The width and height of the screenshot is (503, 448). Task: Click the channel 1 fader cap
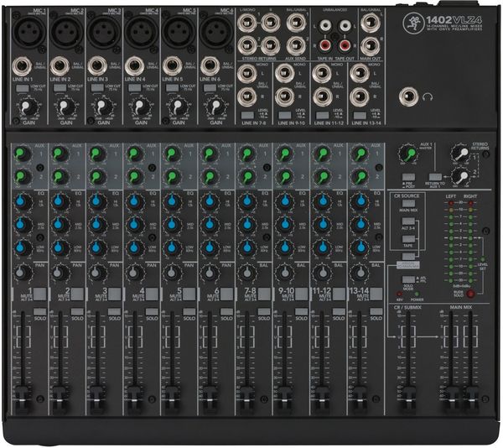point(22,400)
